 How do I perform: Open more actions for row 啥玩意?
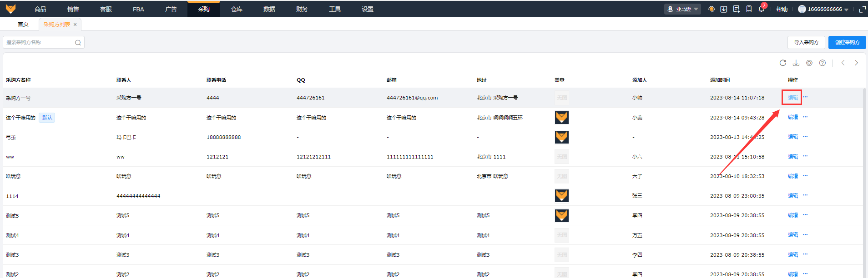[805, 176]
